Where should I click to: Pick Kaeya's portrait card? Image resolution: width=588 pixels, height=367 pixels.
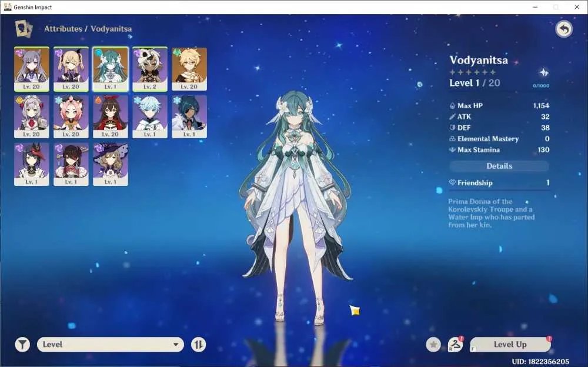click(189, 116)
